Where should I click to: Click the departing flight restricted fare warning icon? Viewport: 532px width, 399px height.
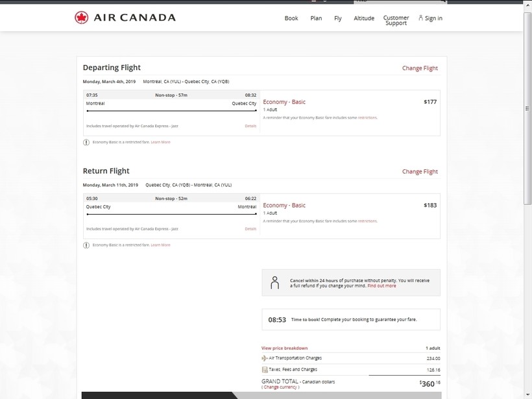[x=86, y=142]
